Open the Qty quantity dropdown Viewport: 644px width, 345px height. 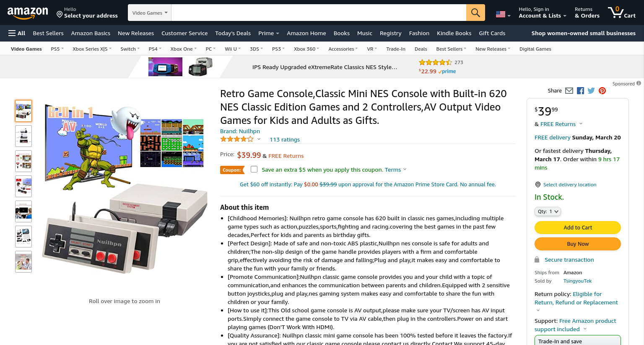coord(548,211)
